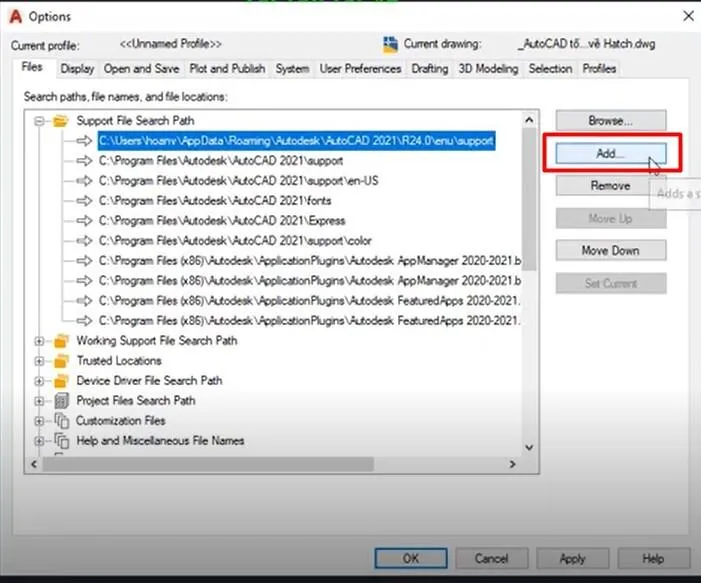Click the Device Driver File Search Path folder icon
Screen dimensions: 701x583
click(x=60, y=381)
